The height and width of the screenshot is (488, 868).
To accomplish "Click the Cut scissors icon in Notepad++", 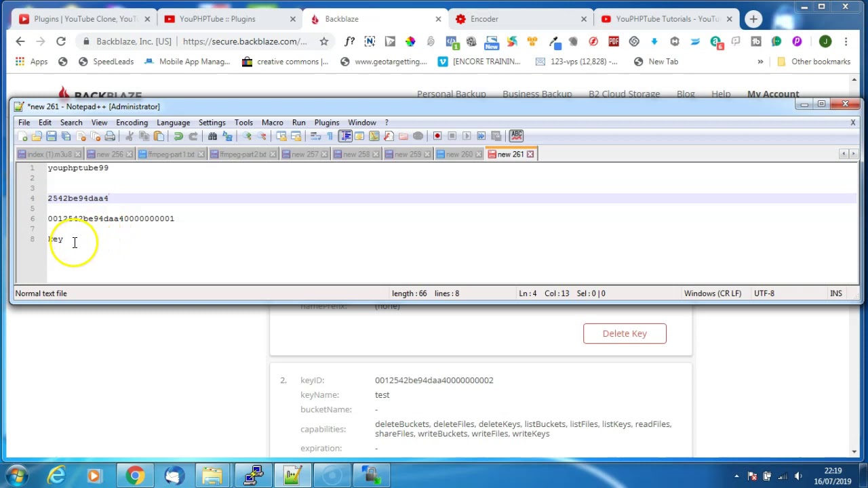I will 130,136.
